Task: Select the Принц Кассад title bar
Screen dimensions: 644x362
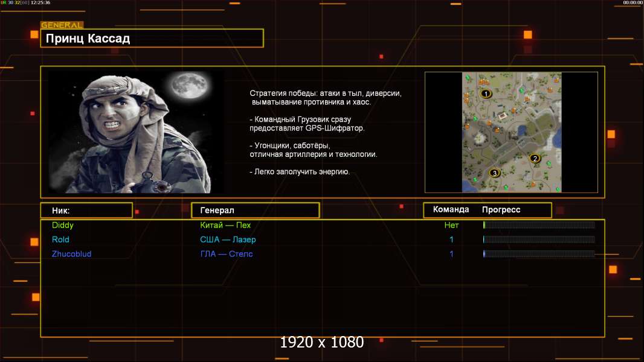Action: click(152, 39)
